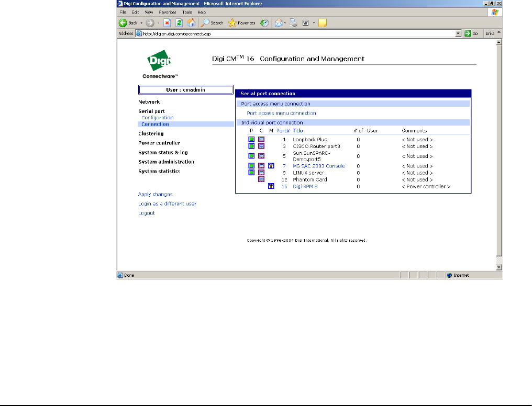Viewport: 532px width, 406px height.
Task: Sort by the Port# column header
Action: coord(283,130)
